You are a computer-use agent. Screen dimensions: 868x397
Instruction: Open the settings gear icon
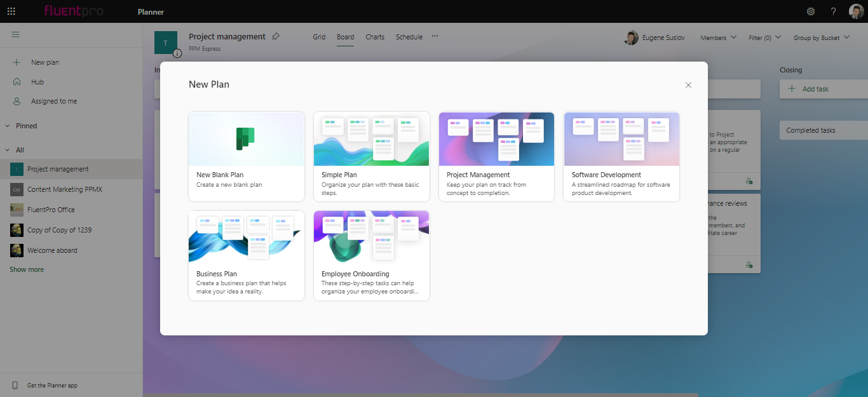(811, 11)
